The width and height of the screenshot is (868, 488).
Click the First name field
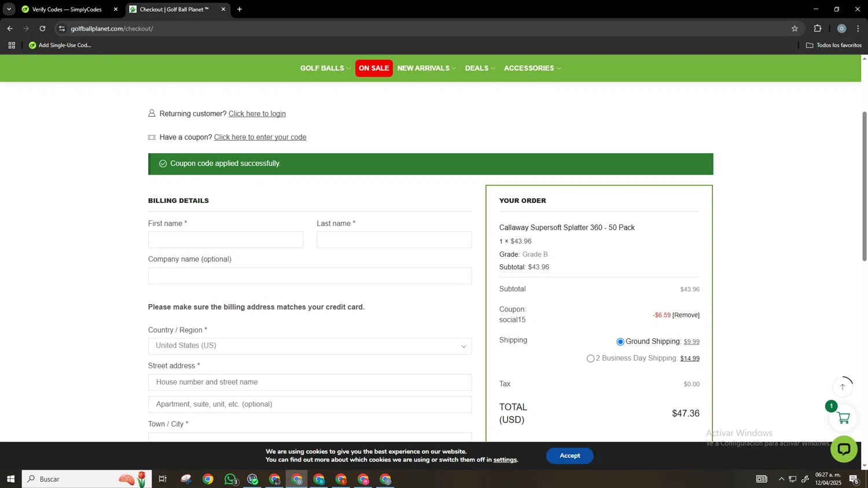point(225,240)
